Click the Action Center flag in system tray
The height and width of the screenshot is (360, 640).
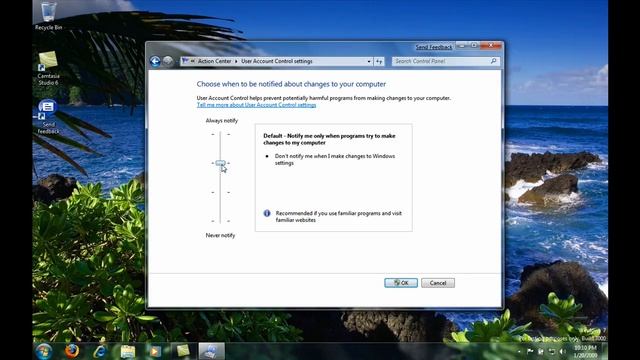530,351
